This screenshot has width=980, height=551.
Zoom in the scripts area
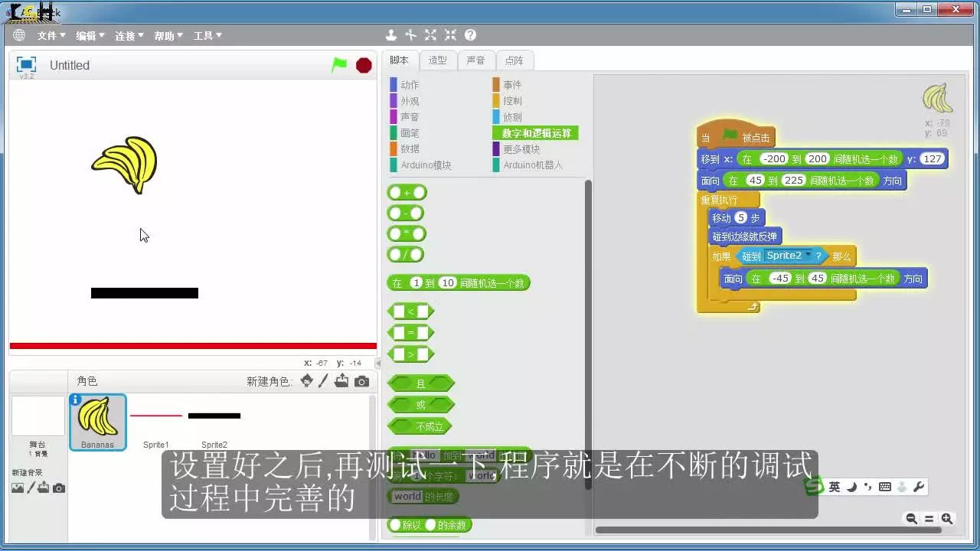click(947, 518)
